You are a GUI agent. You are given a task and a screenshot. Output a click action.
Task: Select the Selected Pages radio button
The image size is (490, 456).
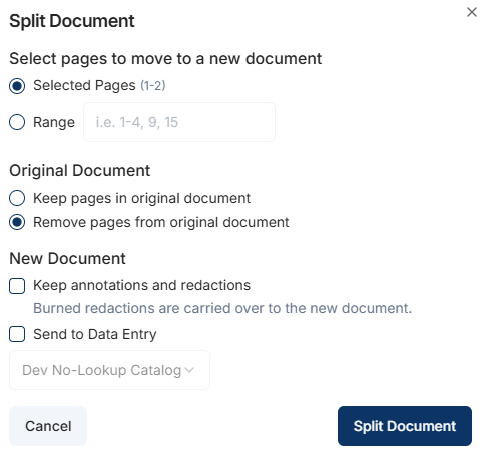tap(17, 86)
